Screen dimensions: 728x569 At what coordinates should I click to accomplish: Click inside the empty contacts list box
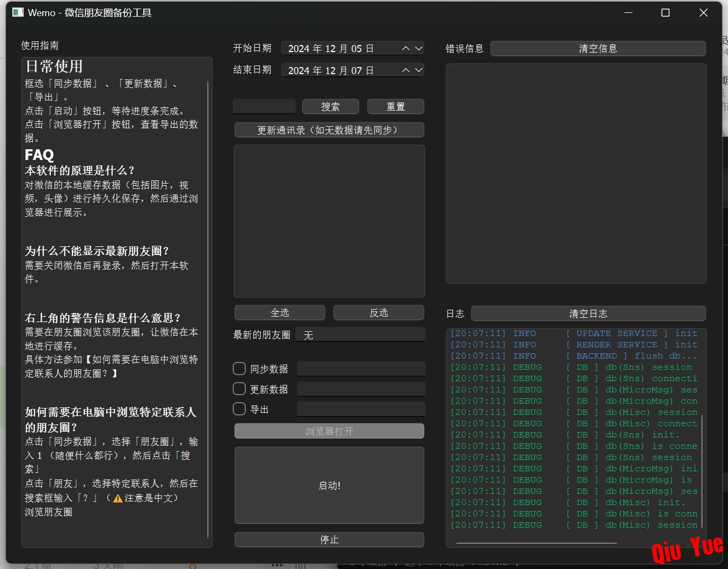tap(329, 221)
